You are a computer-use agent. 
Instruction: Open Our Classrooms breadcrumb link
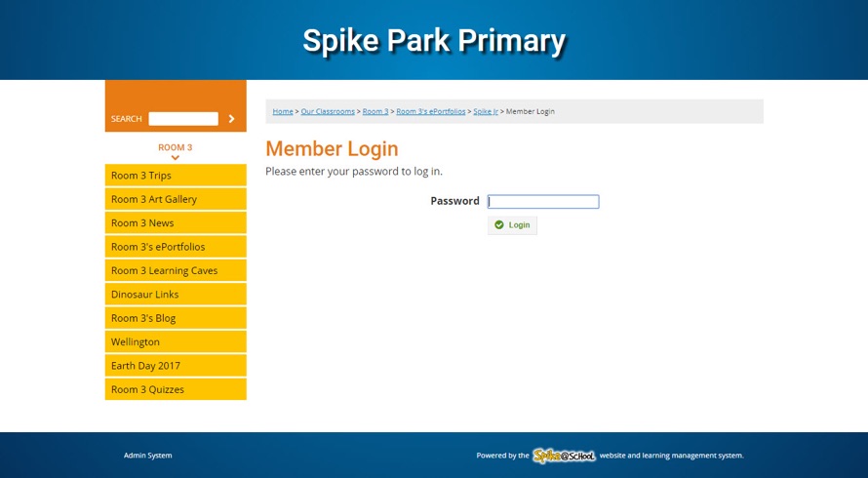pos(328,111)
